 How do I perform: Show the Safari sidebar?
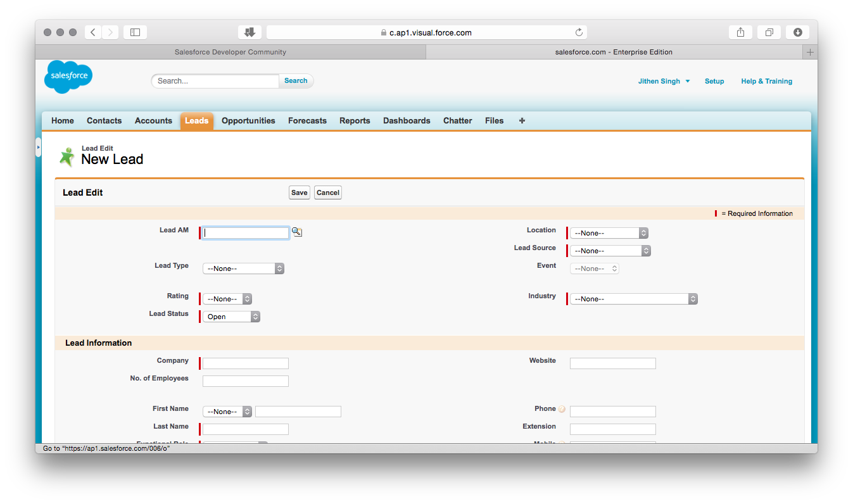click(135, 32)
